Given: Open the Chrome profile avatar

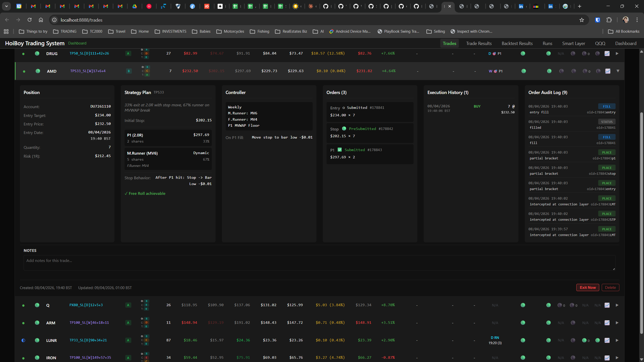Looking at the screenshot, I should (626, 20).
